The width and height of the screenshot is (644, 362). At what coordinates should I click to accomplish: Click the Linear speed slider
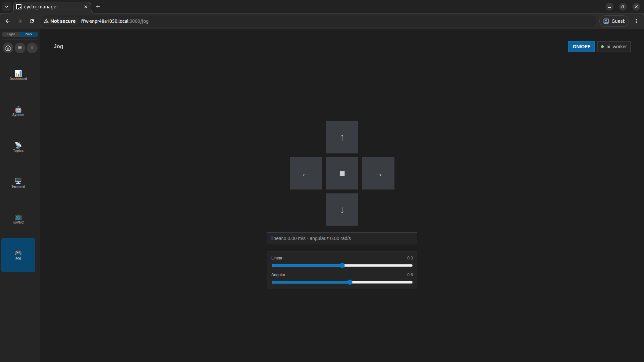tap(342, 265)
